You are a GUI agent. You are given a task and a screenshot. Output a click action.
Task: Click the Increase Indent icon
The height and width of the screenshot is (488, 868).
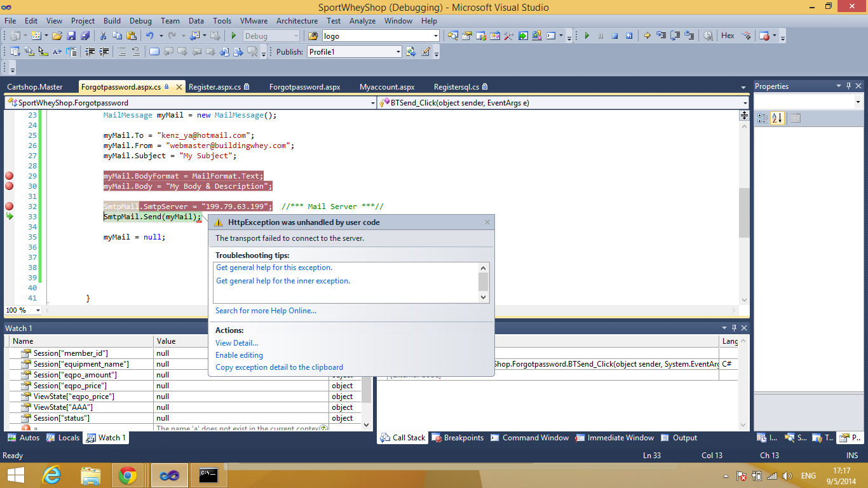(x=104, y=52)
